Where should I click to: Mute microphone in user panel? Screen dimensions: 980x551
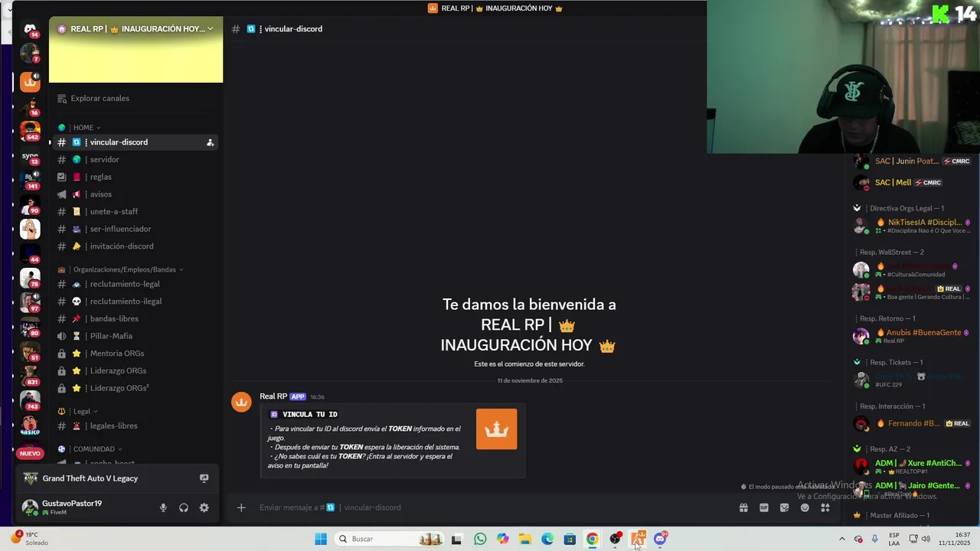click(x=163, y=507)
